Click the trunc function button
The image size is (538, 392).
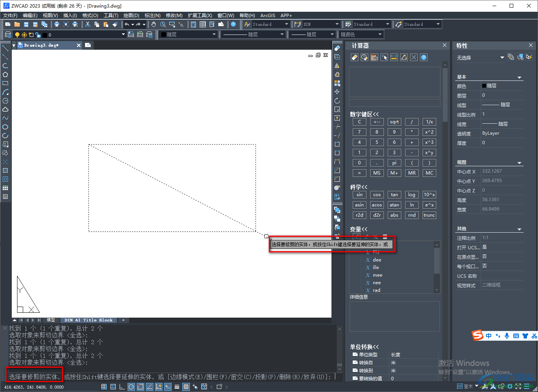tap(429, 215)
